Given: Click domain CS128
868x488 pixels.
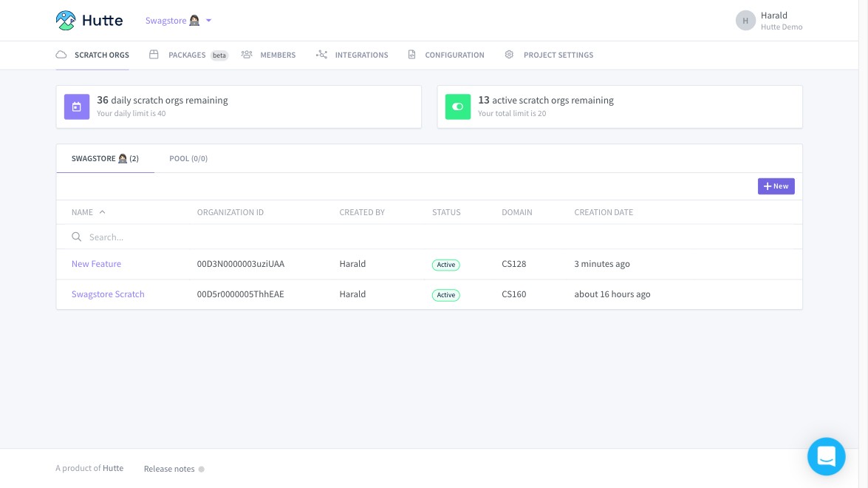Looking at the screenshot, I should (514, 264).
